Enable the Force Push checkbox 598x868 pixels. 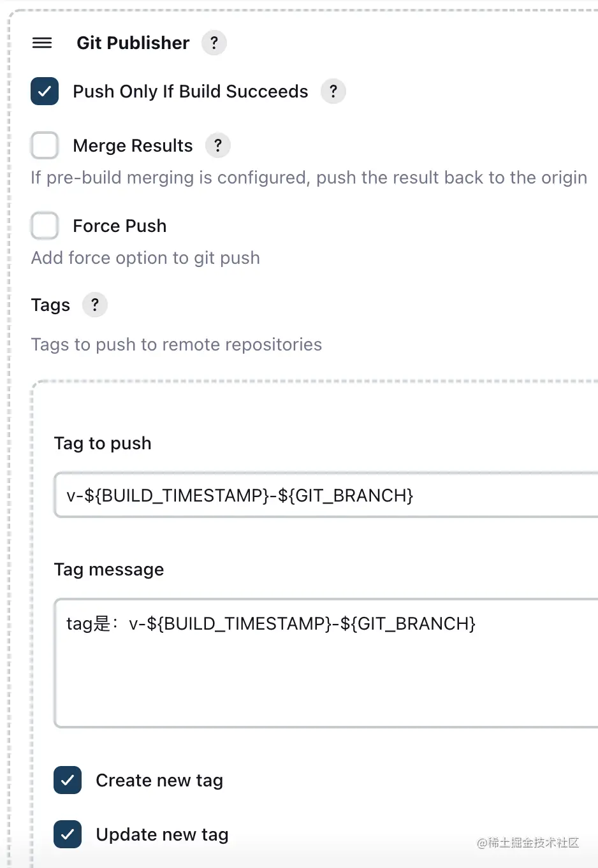click(x=45, y=226)
